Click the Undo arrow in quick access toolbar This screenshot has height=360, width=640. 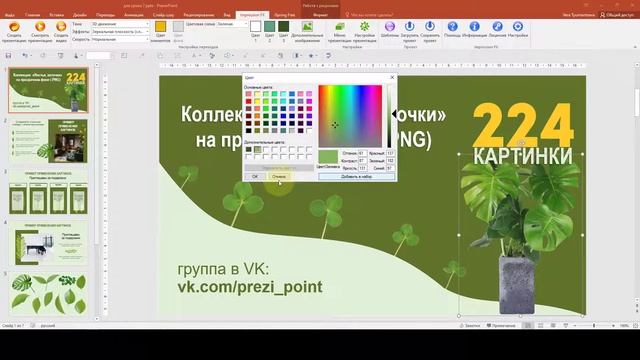(24, 56)
